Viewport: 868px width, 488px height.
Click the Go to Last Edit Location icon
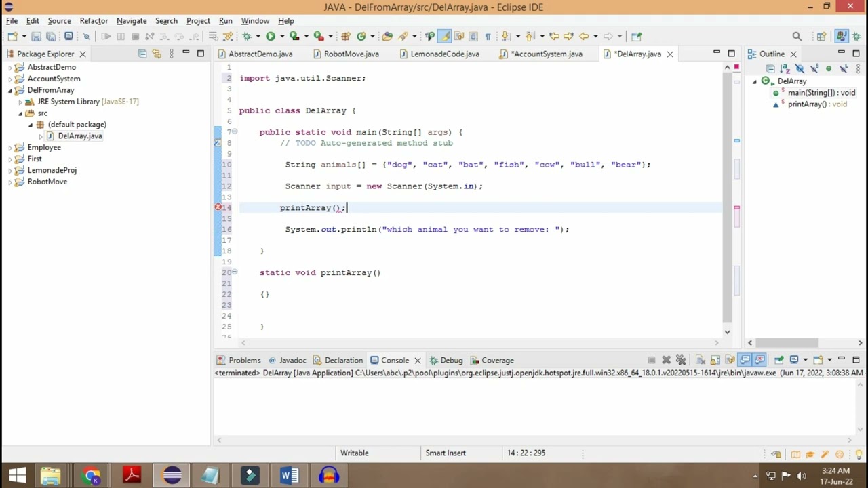pos(553,36)
